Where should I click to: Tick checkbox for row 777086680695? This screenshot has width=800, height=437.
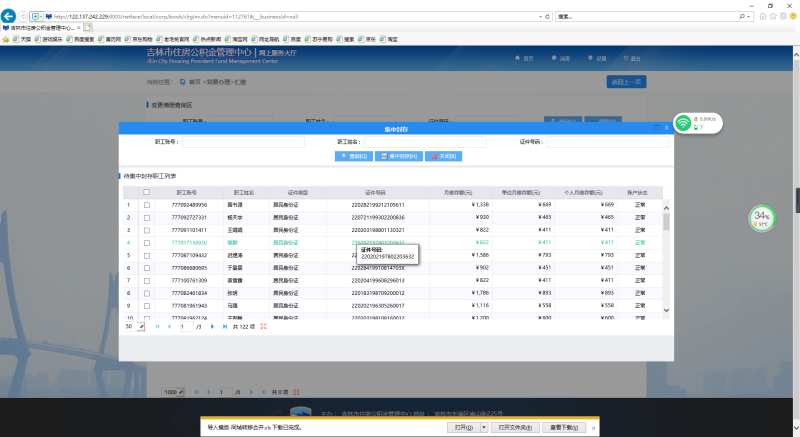point(147,268)
